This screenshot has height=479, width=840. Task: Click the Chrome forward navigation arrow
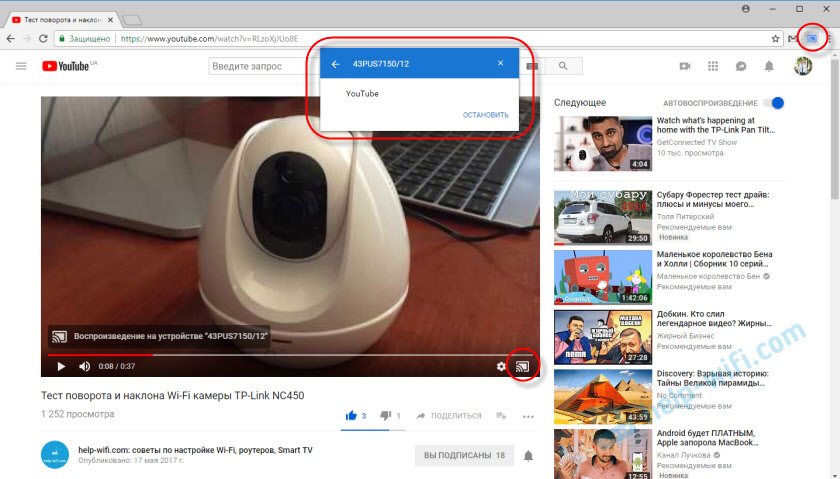click(x=26, y=39)
